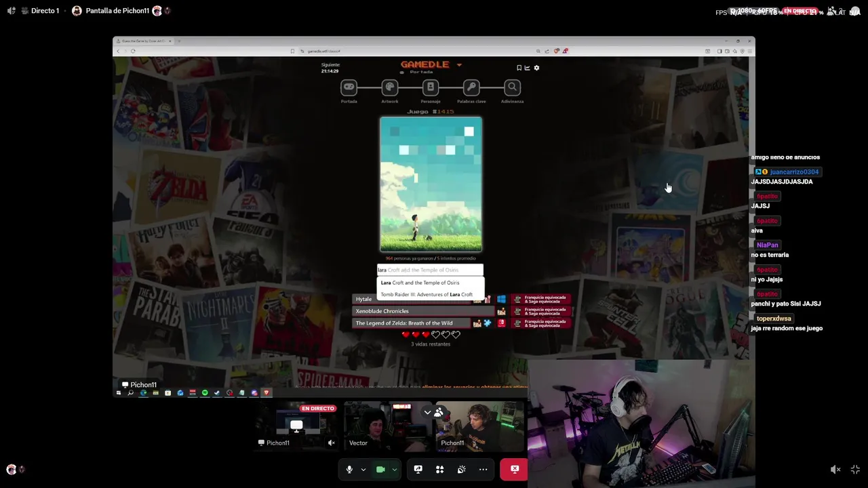Open the Gamedle statistics chart icon
The width and height of the screenshot is (868, 488).
pos(528,68)
